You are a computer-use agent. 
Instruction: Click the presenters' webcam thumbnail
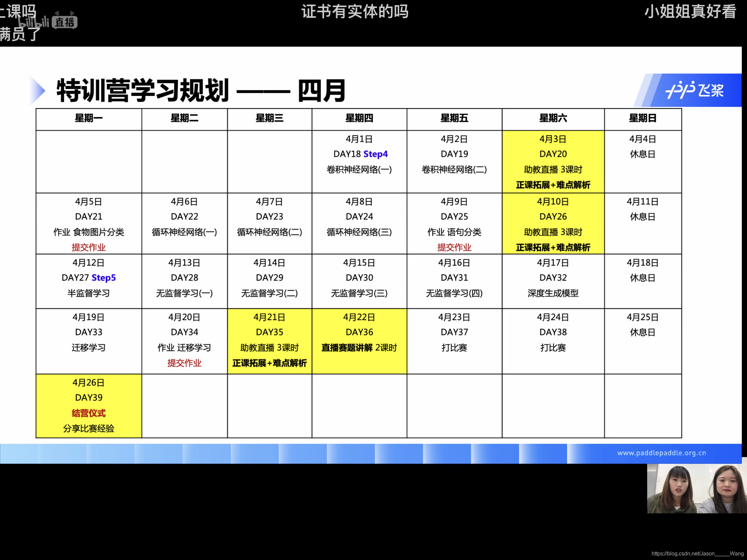coord(696,488)
